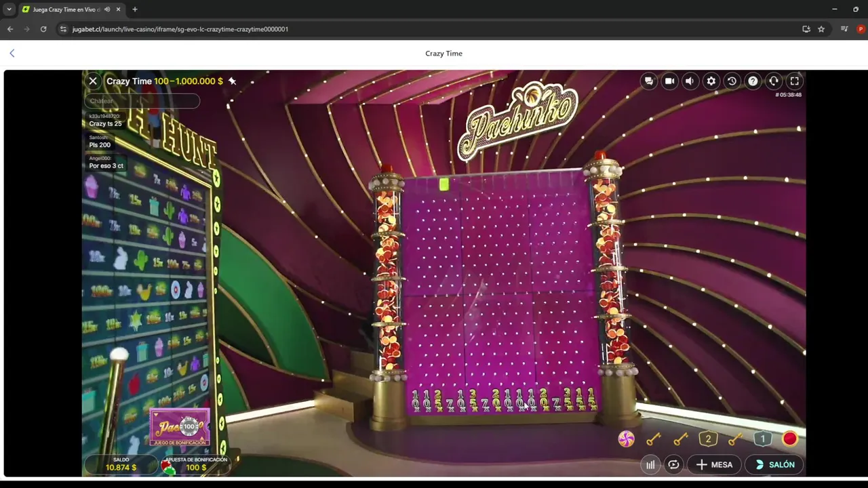Open the chat panel icon
The image size is (868, 488).
[649, 81]
